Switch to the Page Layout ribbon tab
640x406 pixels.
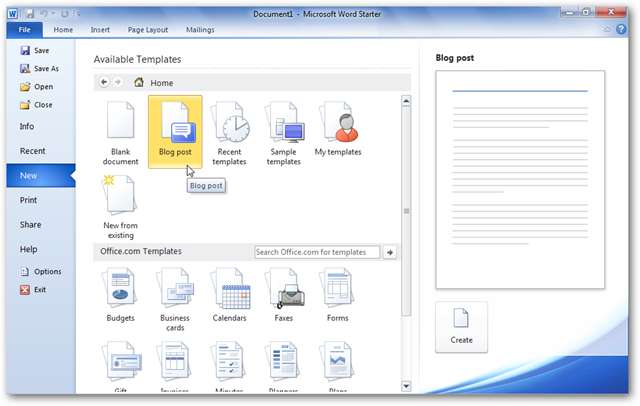(x=149, y=30)
